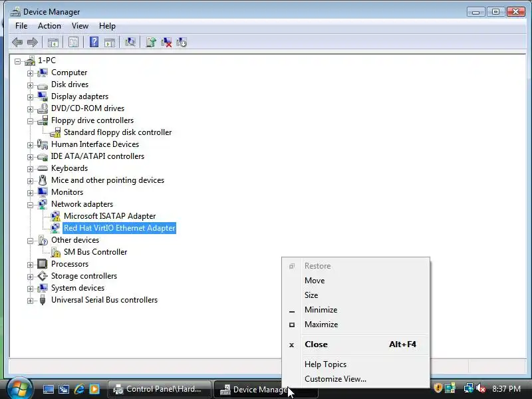Click the Back arrow toolbar icon
This screenshot has width=532, height=399.
point(17,43)
